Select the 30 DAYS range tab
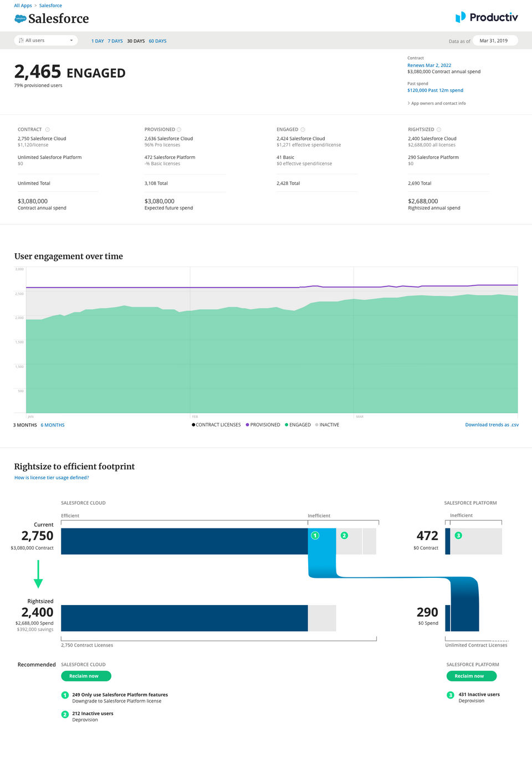The width and height of the screenshot is (532, 764). pyautogui.click(x=136, y=41)
